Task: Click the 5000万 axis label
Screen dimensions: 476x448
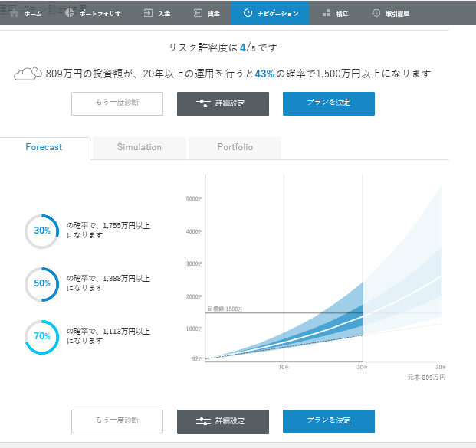Action: coord(194,198)
